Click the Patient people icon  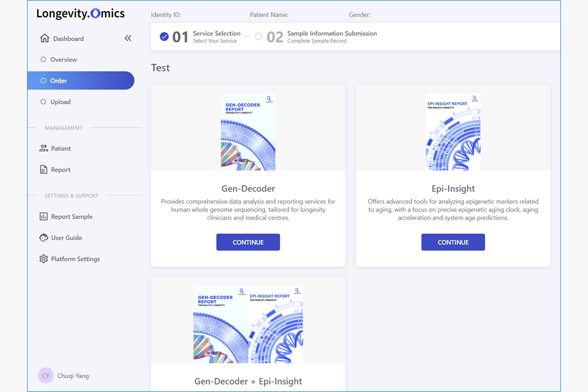click(x=44, y=148)
